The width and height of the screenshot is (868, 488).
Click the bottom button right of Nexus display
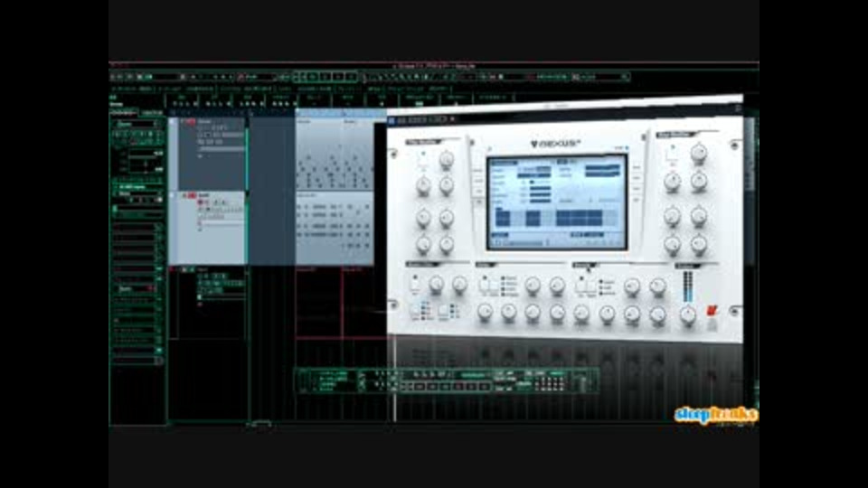click(x=636, y=199)
